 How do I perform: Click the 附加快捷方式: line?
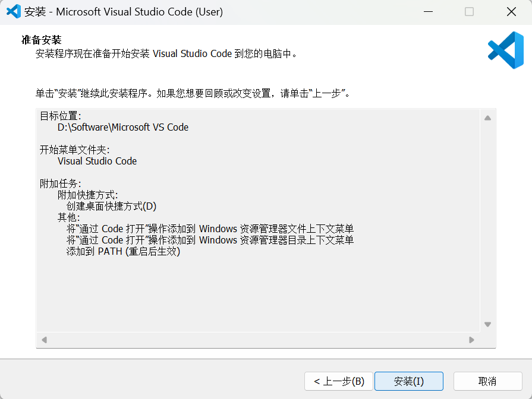click(x=87, y=195)
